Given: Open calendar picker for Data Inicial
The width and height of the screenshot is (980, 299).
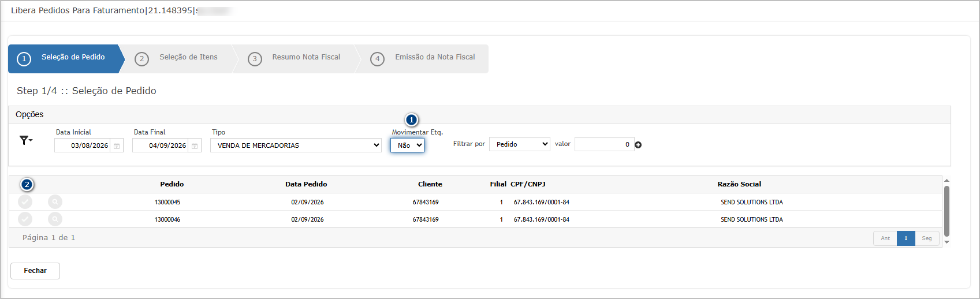Looking at the screenshot, I should point(117,146).
